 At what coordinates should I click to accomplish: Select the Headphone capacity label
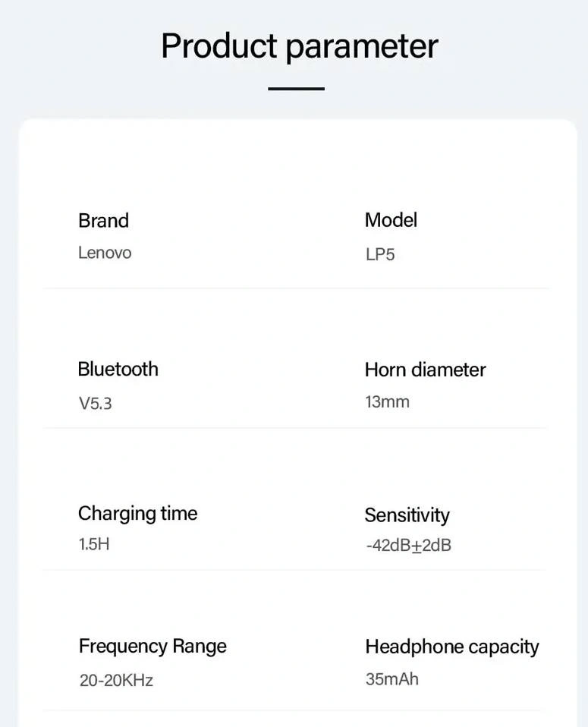click(x=451, y=647)
